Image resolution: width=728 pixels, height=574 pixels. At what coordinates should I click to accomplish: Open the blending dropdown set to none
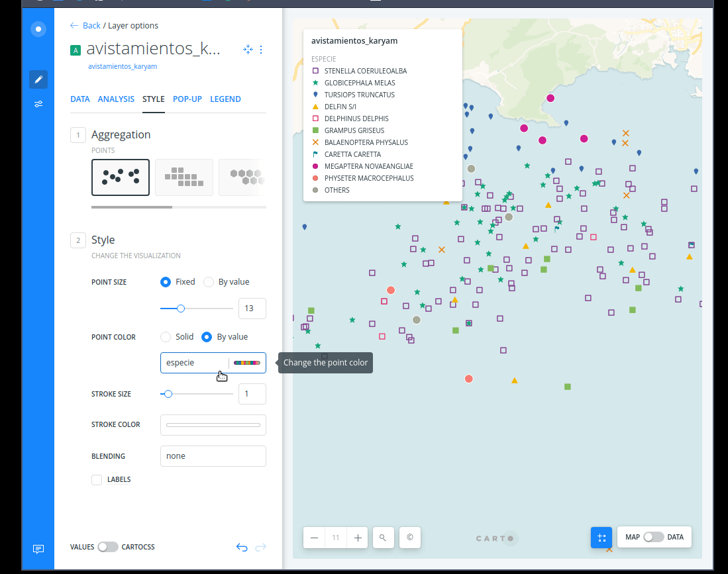213,456
